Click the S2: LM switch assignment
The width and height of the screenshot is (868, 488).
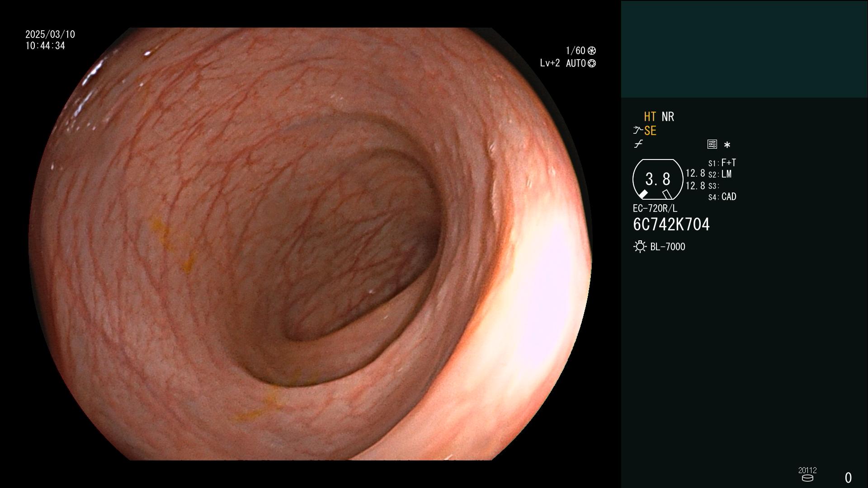720,174
